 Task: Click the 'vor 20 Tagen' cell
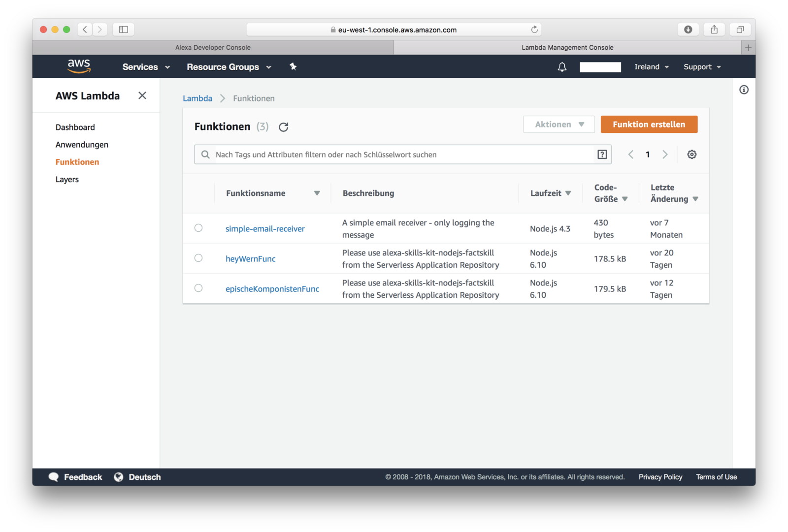tap(662, 259)
